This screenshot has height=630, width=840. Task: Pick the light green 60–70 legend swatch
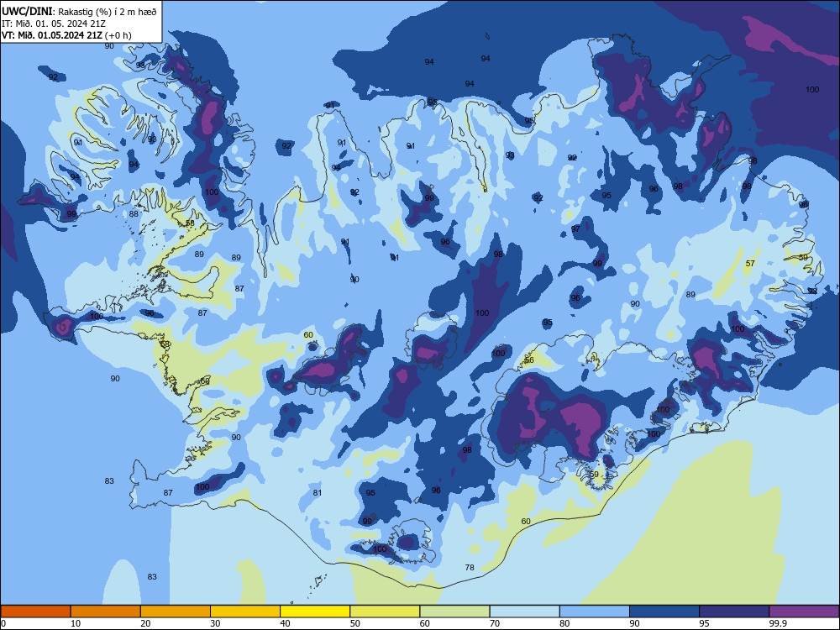click(x=454, y=612)
